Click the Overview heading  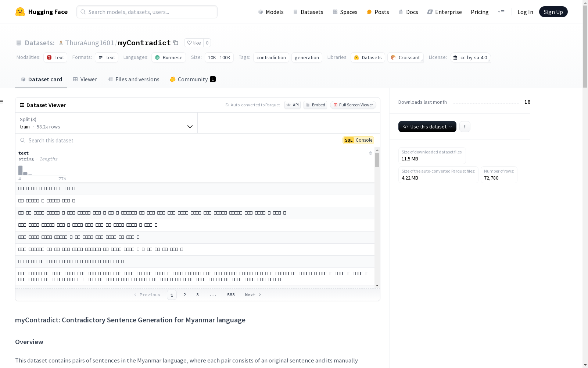(29, 342)
